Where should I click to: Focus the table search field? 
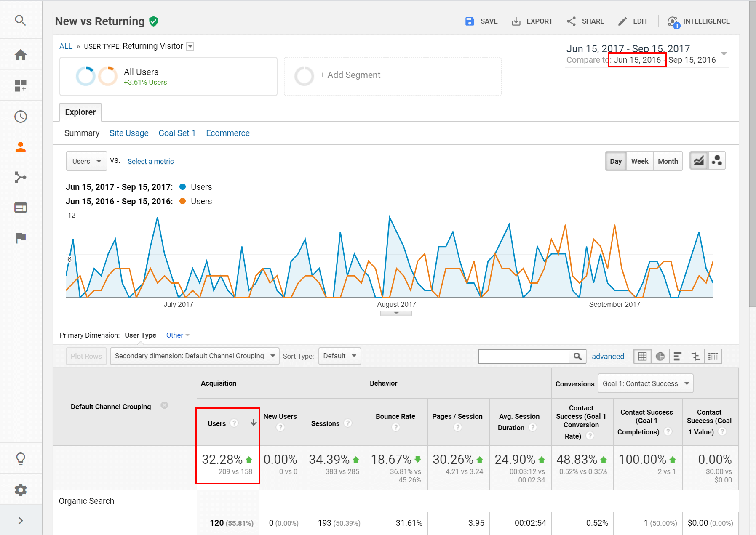(x=524, y=356)
